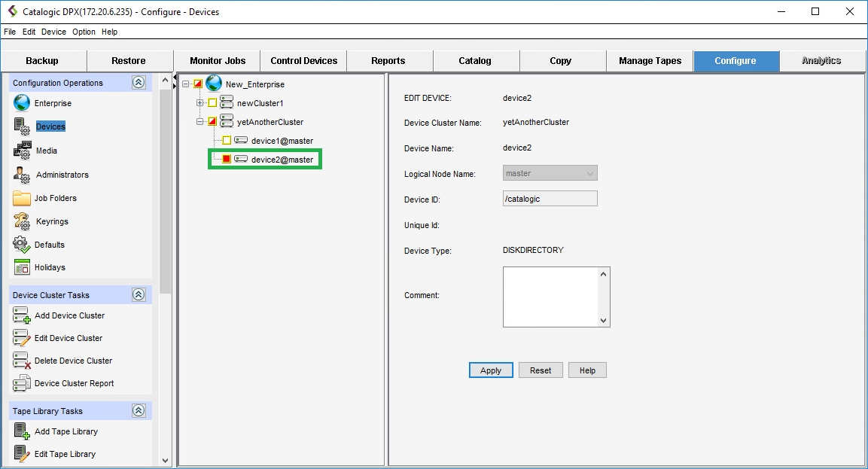Image resolution: width=868 pixels, height=469 pixels.
Task: Select the Administrators icon
Action: coord(23,174)
